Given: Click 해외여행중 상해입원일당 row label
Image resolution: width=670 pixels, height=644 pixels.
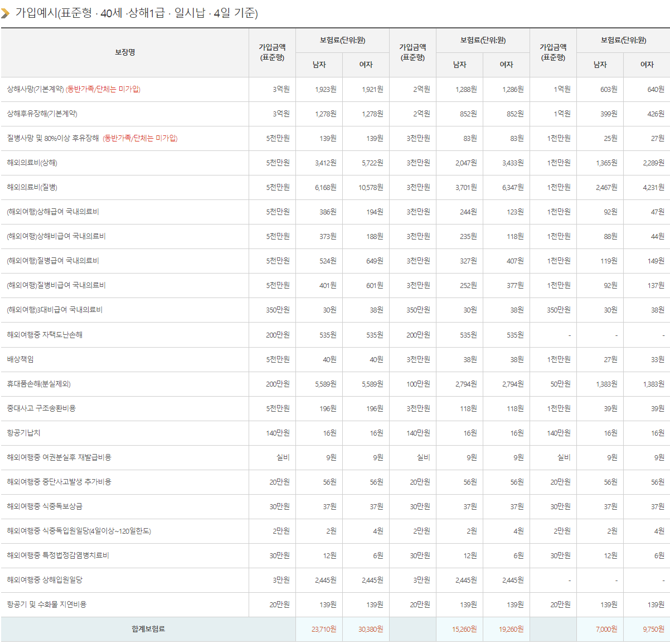Looking at the screenshot, I should [45, 580].
